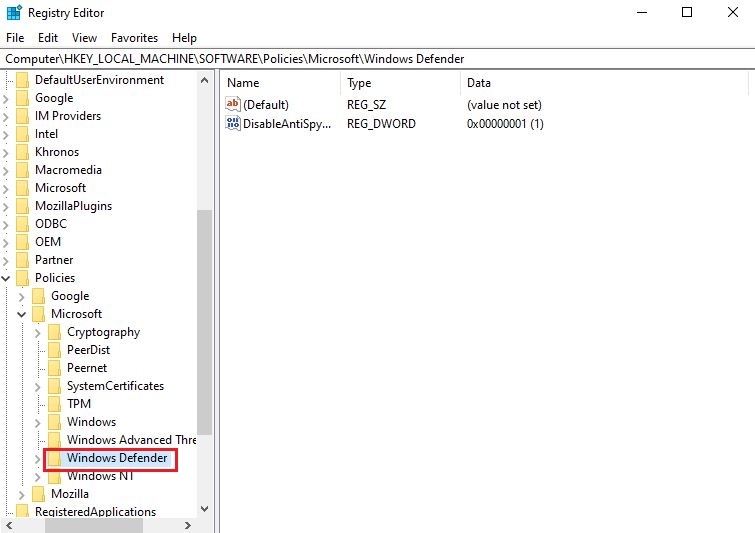
Task: Click the TPM folder icon
Action: 54,404
